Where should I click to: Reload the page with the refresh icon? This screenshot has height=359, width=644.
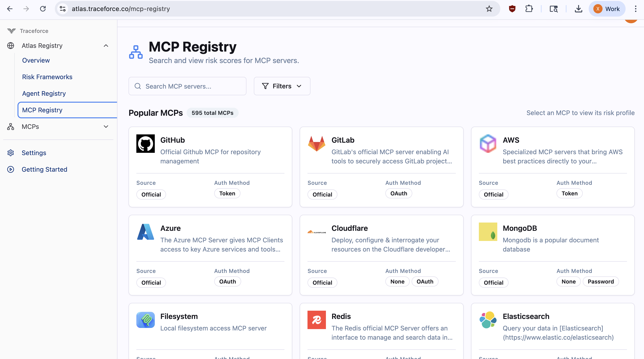click(x=43, y=9)
